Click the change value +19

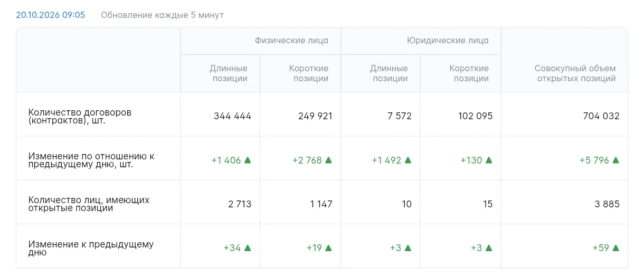click(314, 248)
